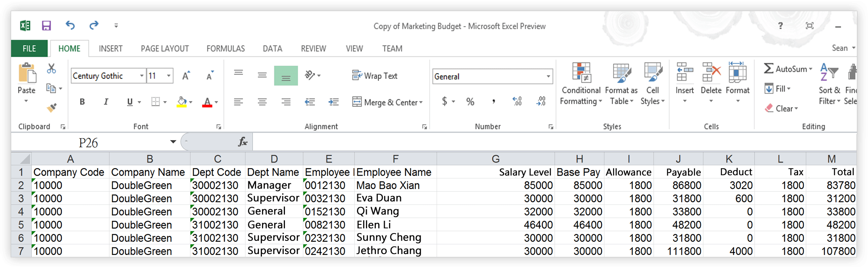Image resolution: width=868 pixels, height=268 pixels.
Task: Decrease decimal places
Action: pyautogui.click(x=541, y=102)
